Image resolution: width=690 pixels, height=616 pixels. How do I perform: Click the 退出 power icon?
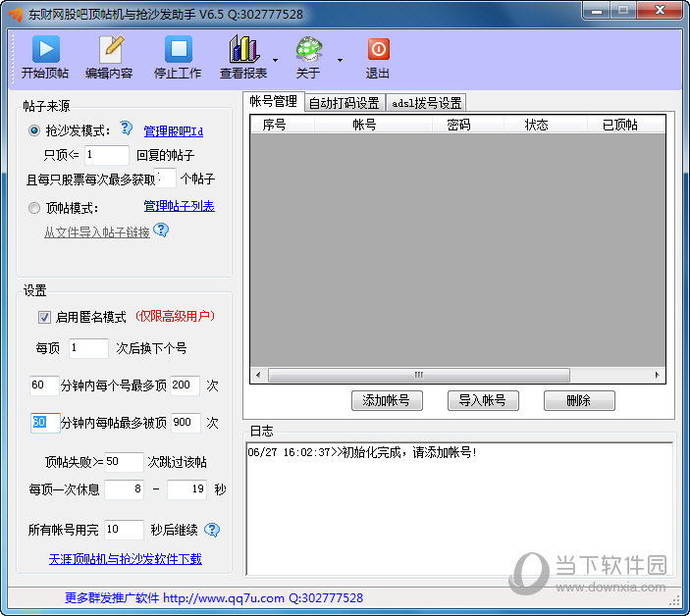[x=378, y=49]
